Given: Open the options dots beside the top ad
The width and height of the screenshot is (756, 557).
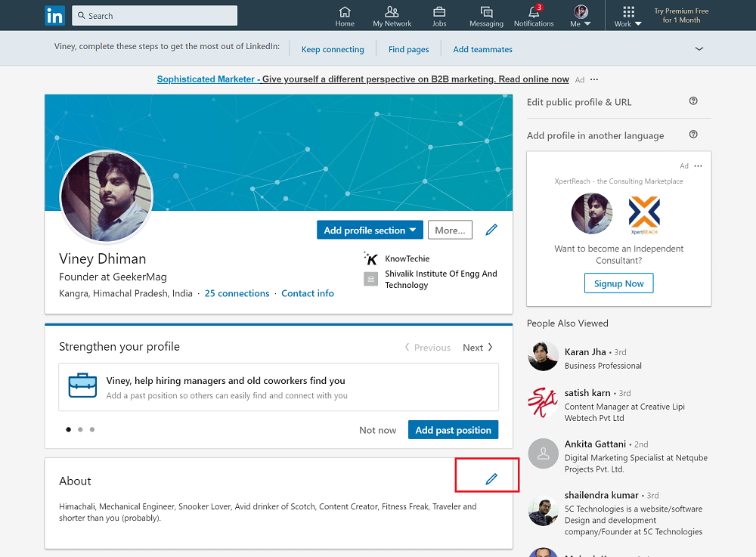Looking at the screenshot, I should 594,79.
